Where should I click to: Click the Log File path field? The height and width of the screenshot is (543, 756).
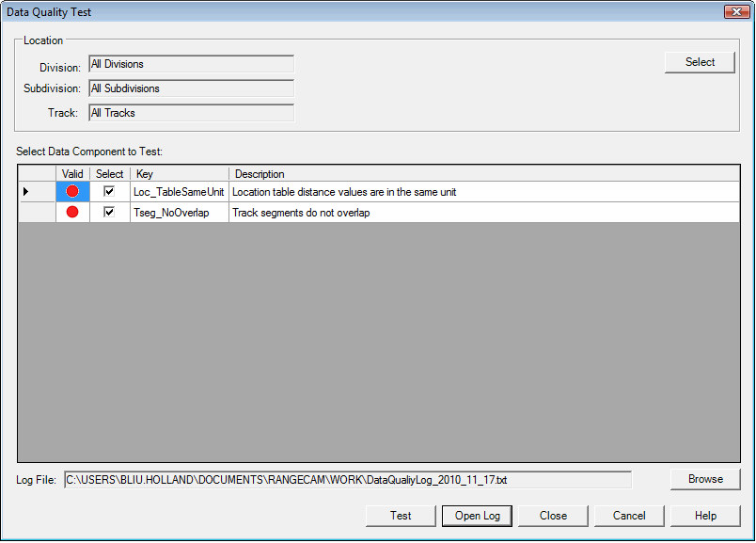[347, 480]
